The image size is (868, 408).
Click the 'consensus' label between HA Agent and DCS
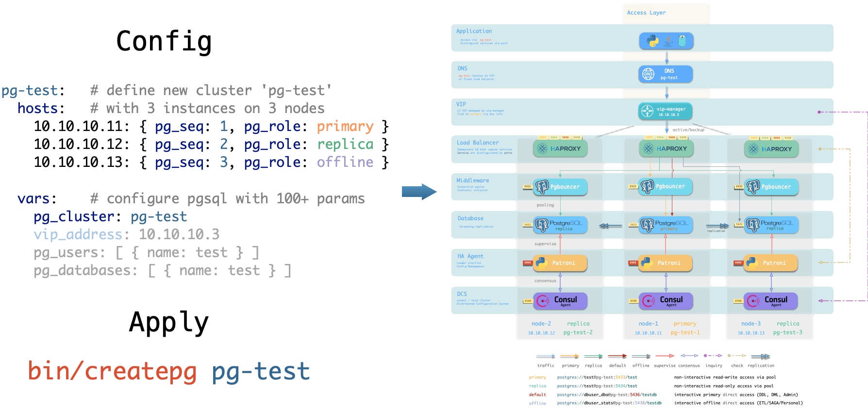(x=545, y=281)
